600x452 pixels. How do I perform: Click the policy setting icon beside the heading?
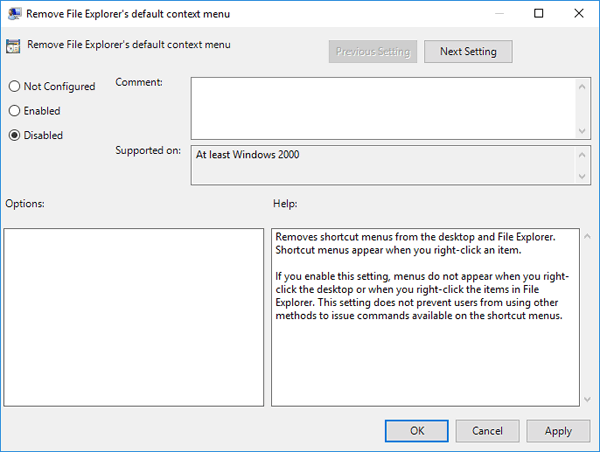[14, 45]
